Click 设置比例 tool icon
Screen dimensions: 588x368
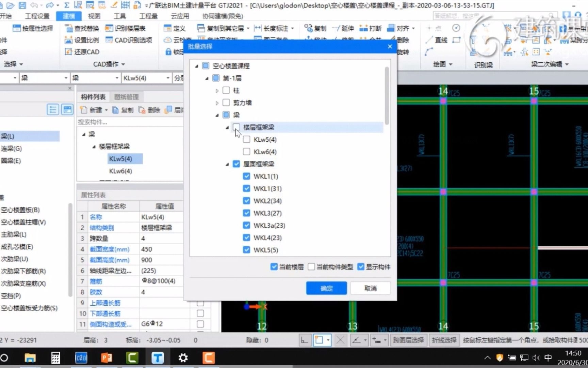pyautogui.click(x=68, y=40)
